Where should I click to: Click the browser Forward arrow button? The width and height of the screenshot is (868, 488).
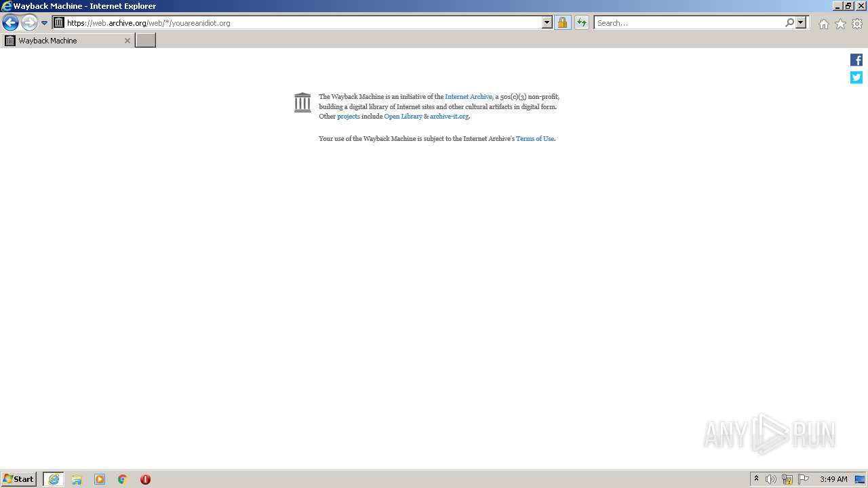(x=29, y=23)
